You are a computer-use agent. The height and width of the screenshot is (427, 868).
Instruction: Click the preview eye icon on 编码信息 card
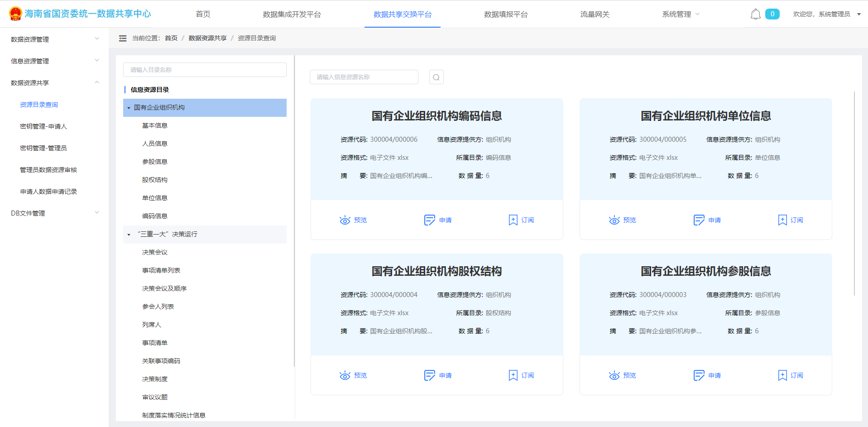345,220
